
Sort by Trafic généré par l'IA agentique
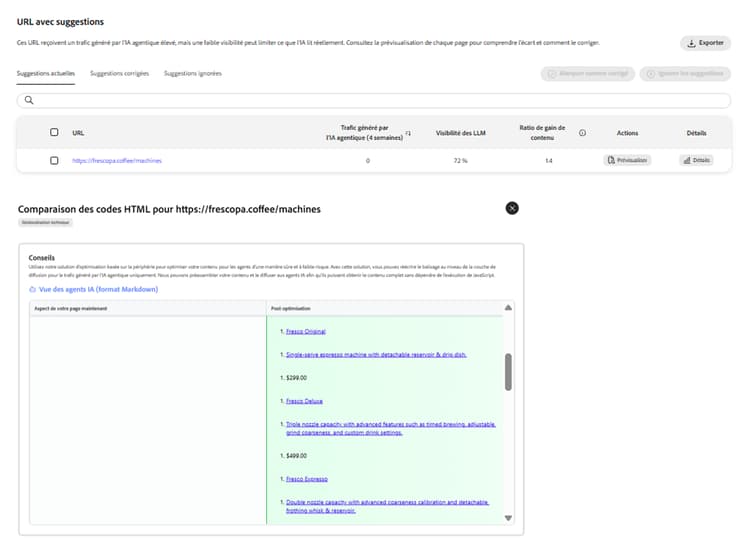click(408, 133)
